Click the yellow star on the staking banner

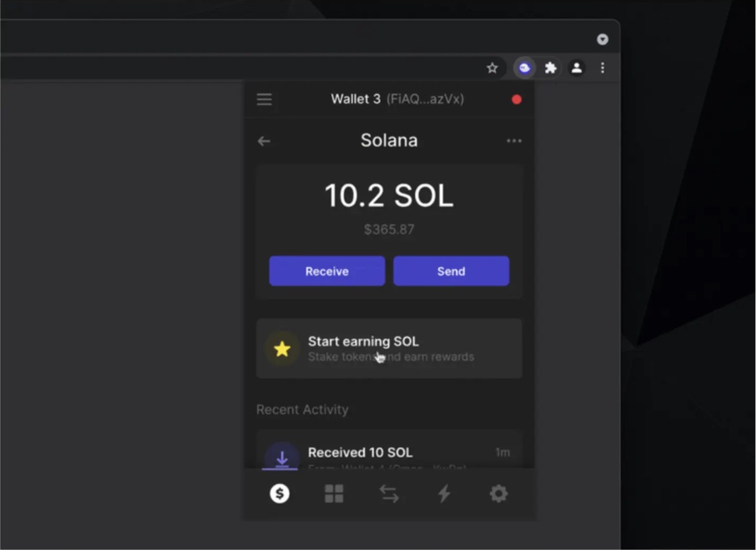282,349
